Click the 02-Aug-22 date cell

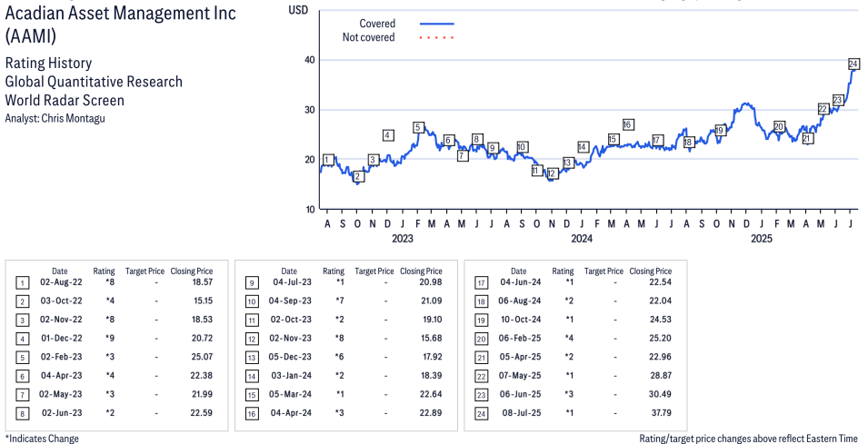pyautogui.click(x=62, y=282)
